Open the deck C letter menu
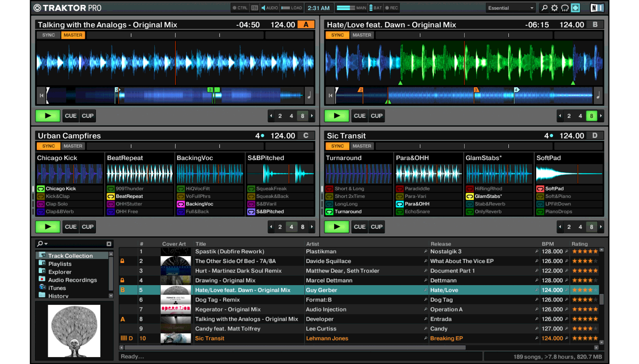This screenshot has width=639, height=364. click(x=306, y=136)
